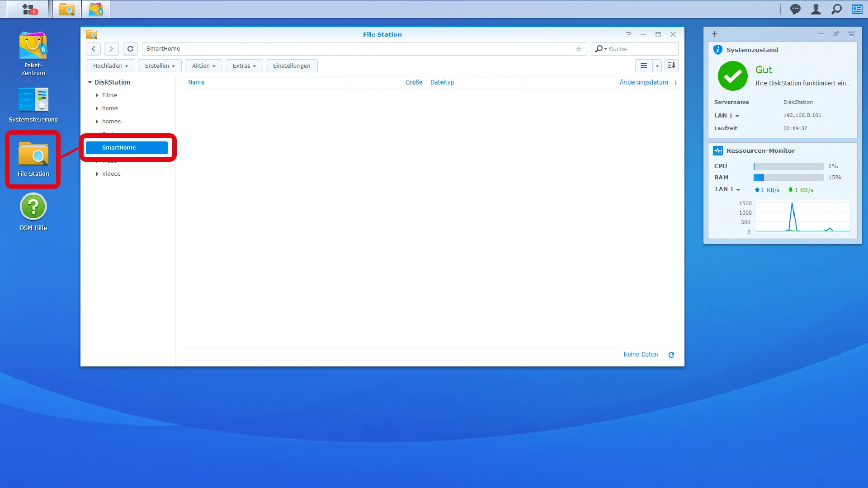The image size is (868, 488).
Task: Click the green Gut status checkmark
Action: [x=733, y=76]
